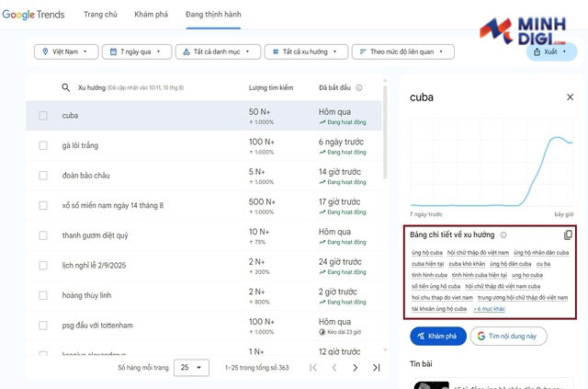The height and width of the screenshot is (389, 588).
Task: Click the trends table vertical scrollbar
Action: click(x=385, y=132)
